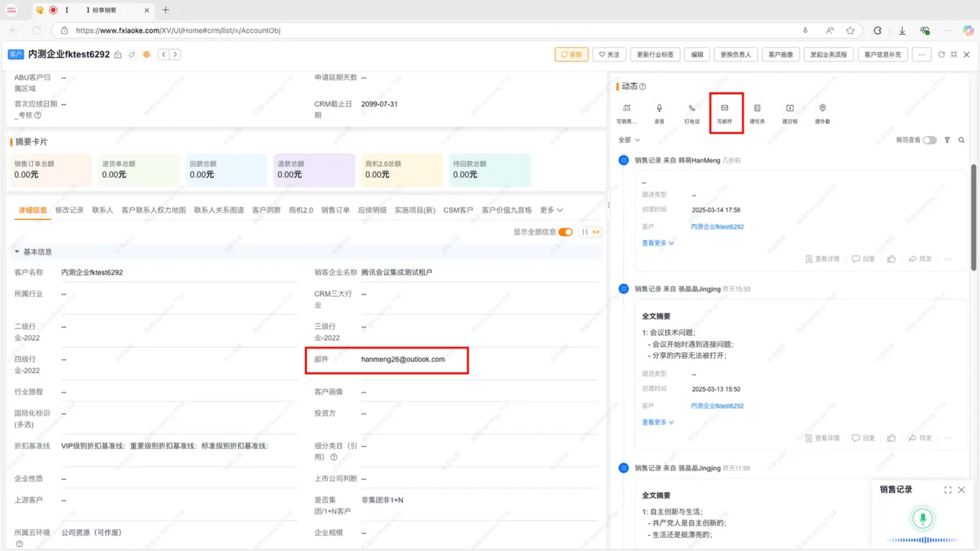Click the 写邮件 email icon
This screenshot has height=551, width=980.
point(724,108)
